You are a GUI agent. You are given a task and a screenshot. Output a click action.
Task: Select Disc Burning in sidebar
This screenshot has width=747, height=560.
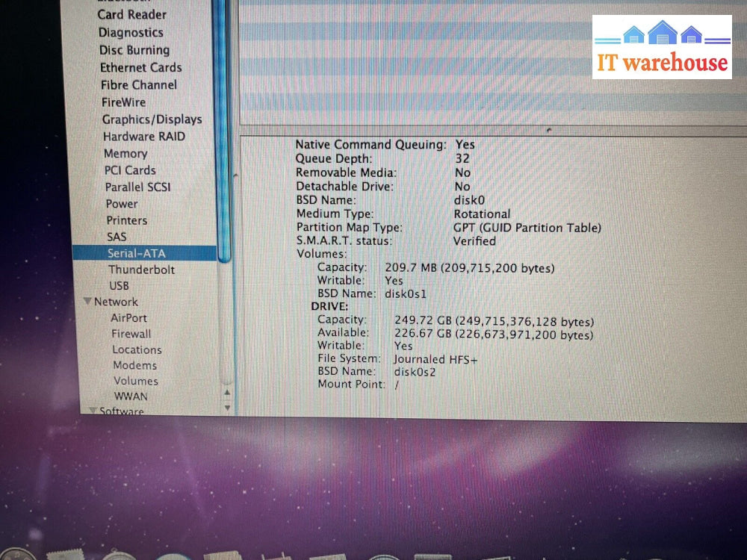pyautogui.click(x=134, y=50)
